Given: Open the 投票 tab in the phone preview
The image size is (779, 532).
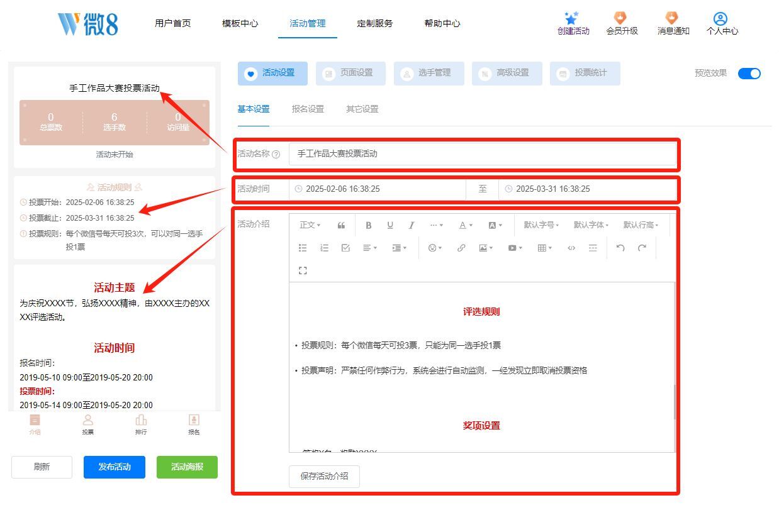Looking at the screenshot, I should click(x=87, y=424).
